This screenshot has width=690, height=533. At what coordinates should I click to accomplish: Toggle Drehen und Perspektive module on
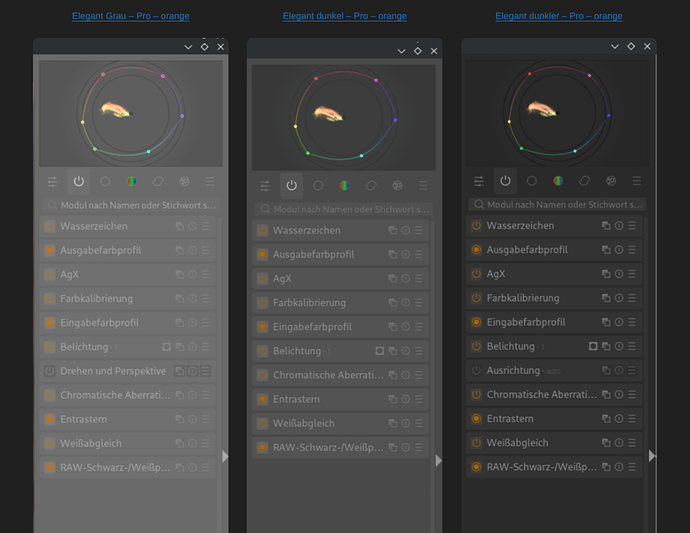(50, 371)
